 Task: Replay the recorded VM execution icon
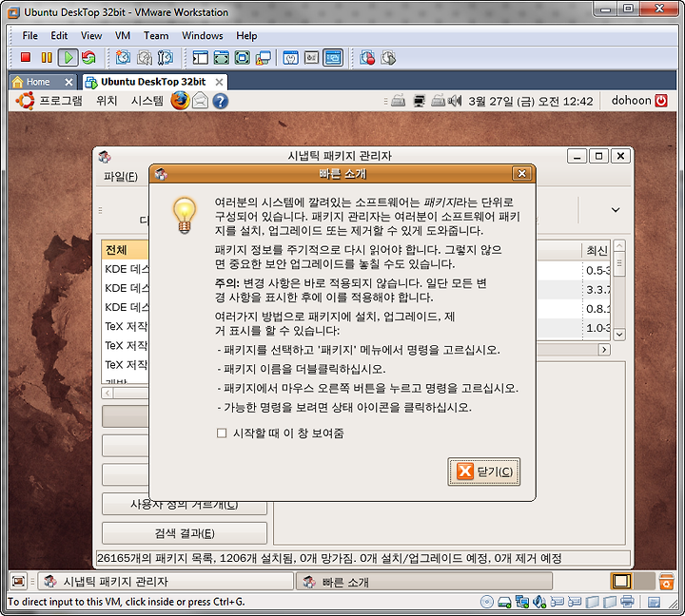[388, 57]
